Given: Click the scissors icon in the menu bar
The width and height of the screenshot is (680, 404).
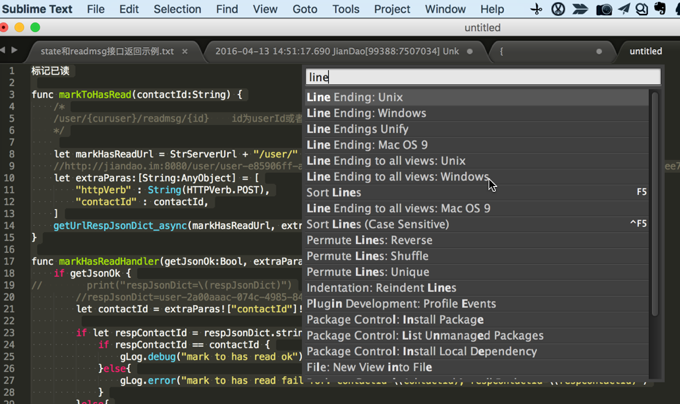Looking at the screenshot, I should tap(537, 9).
